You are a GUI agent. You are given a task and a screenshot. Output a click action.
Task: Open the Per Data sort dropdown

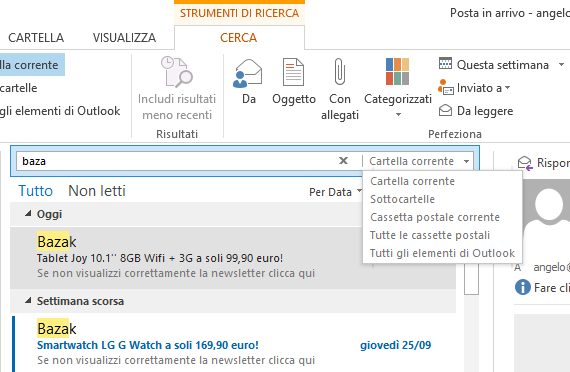335,192
